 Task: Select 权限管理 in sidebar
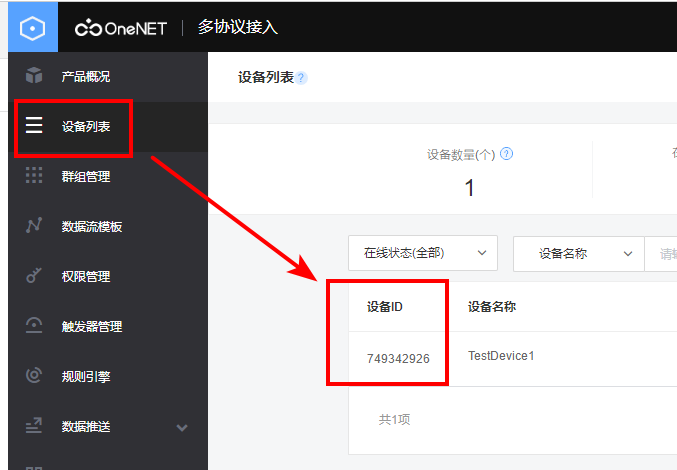(x=108, y=277)
